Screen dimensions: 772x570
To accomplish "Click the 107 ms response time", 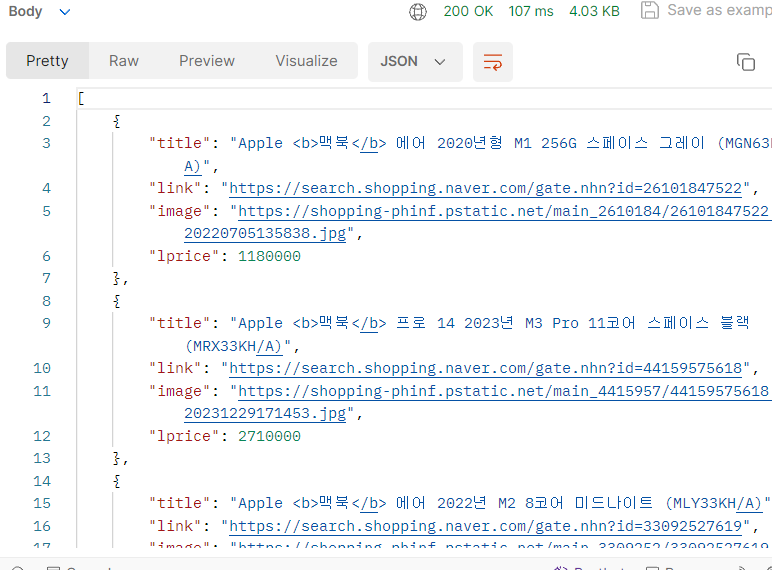I will [531, 11].
